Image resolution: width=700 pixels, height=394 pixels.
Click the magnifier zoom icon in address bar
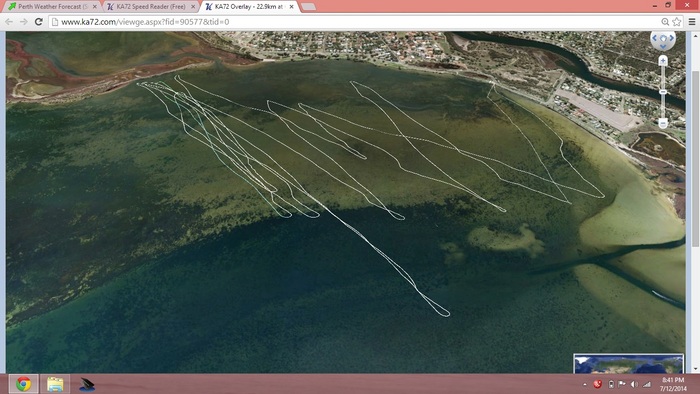click(x=665, y=21)
